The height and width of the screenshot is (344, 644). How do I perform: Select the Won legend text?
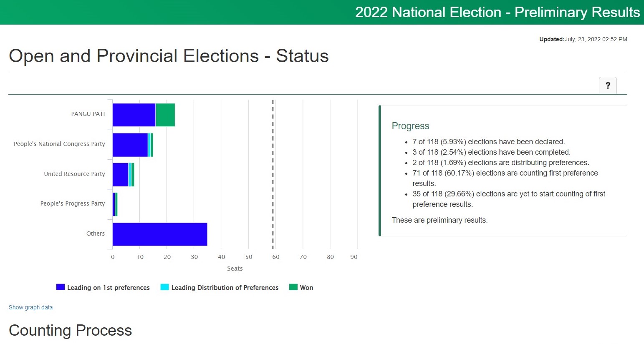pyautogui.click(x=306, y=288)
